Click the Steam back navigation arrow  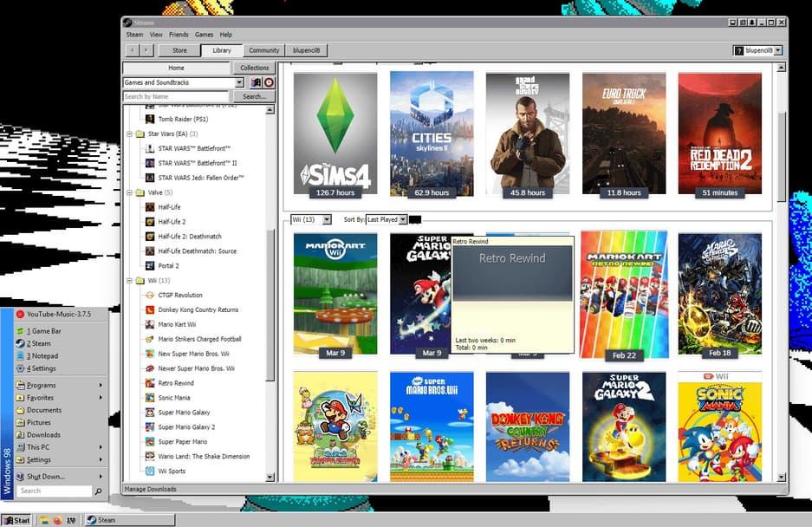tap(133, 50)
